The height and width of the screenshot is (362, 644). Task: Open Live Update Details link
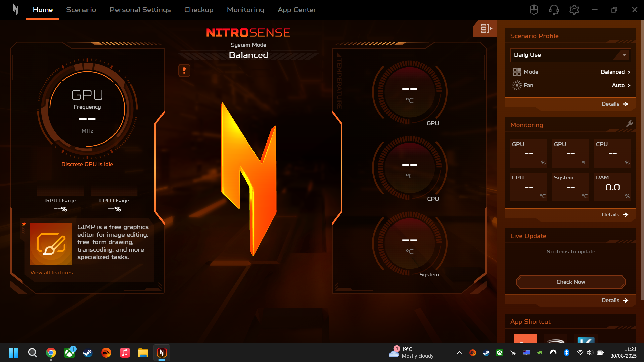[615, 300]
